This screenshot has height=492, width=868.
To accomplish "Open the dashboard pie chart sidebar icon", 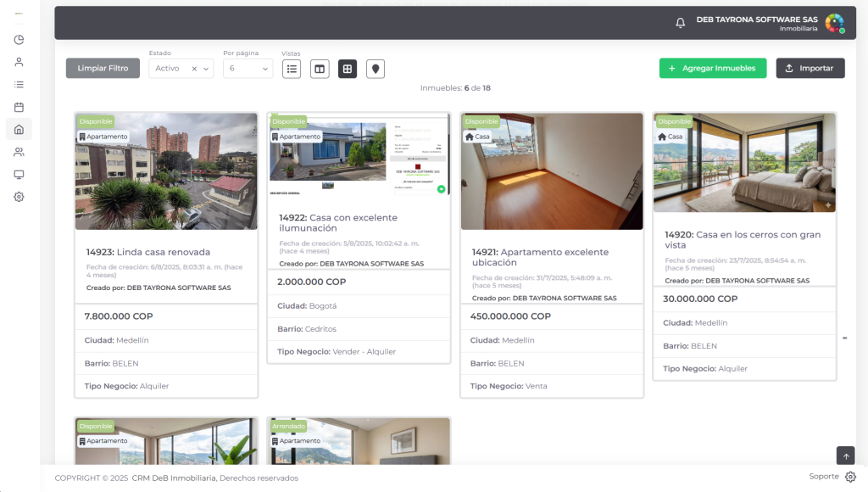I will click(x=19, y=40).
